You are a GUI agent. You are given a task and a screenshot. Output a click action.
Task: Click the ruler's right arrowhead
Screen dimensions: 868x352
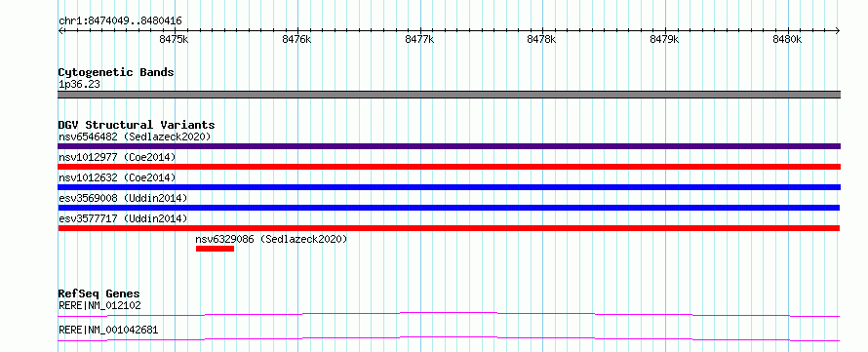(838, 30)
